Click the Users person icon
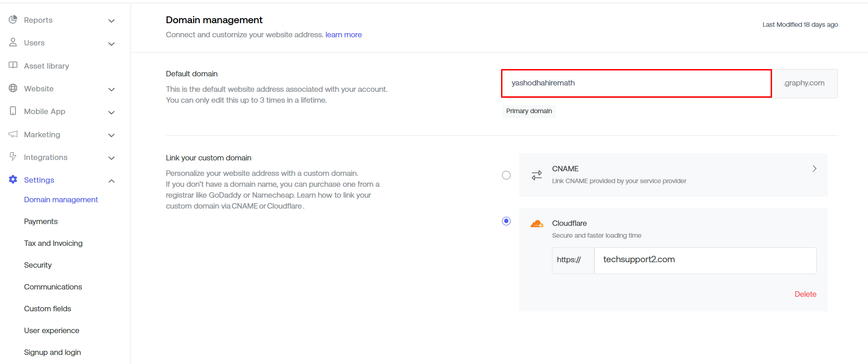The height and width of the screenshot is (364, 868). 13,42
